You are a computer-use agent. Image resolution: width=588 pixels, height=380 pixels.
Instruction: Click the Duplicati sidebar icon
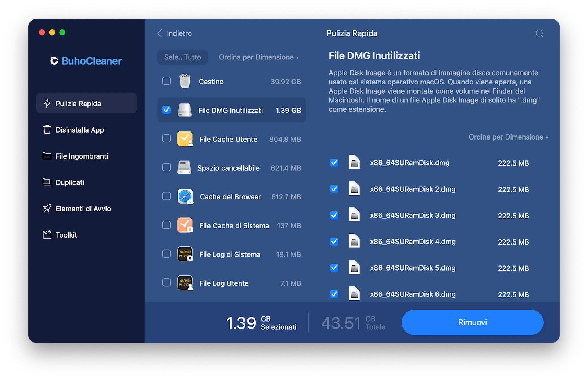tap(47, 182)
